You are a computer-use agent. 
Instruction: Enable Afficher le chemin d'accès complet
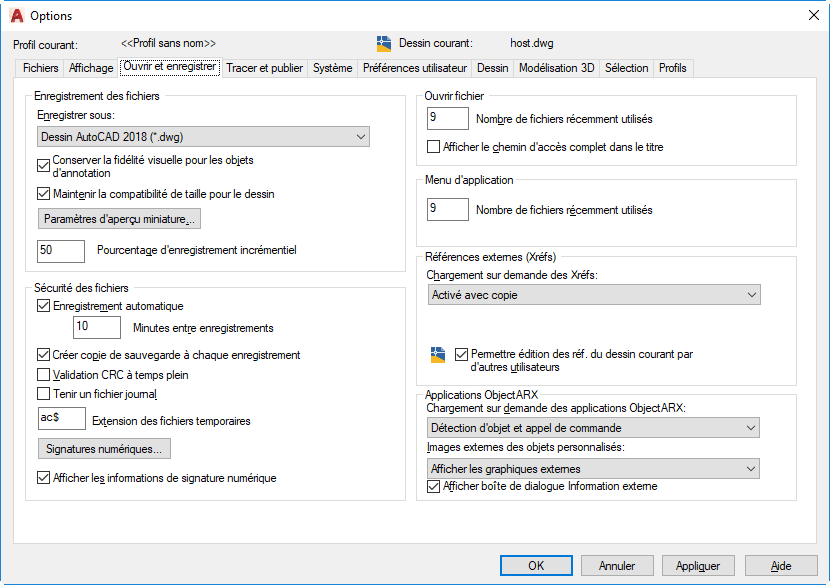433,147
